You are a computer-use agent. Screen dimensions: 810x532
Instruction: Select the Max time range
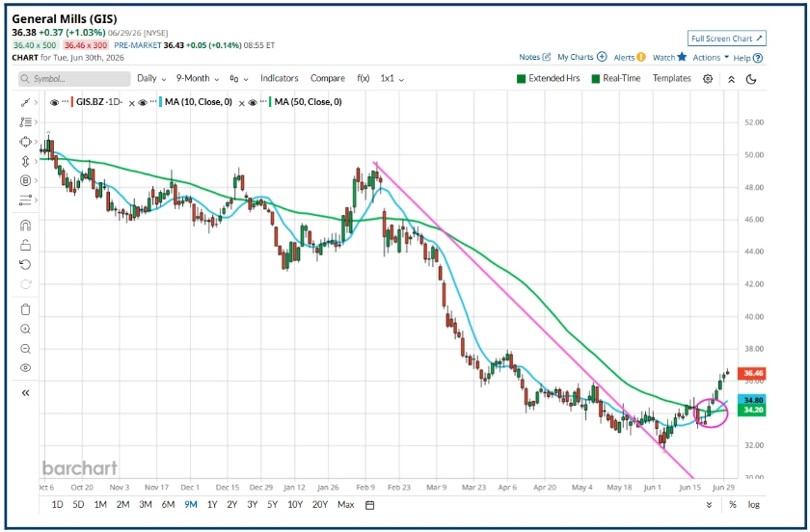coord(345,505)
